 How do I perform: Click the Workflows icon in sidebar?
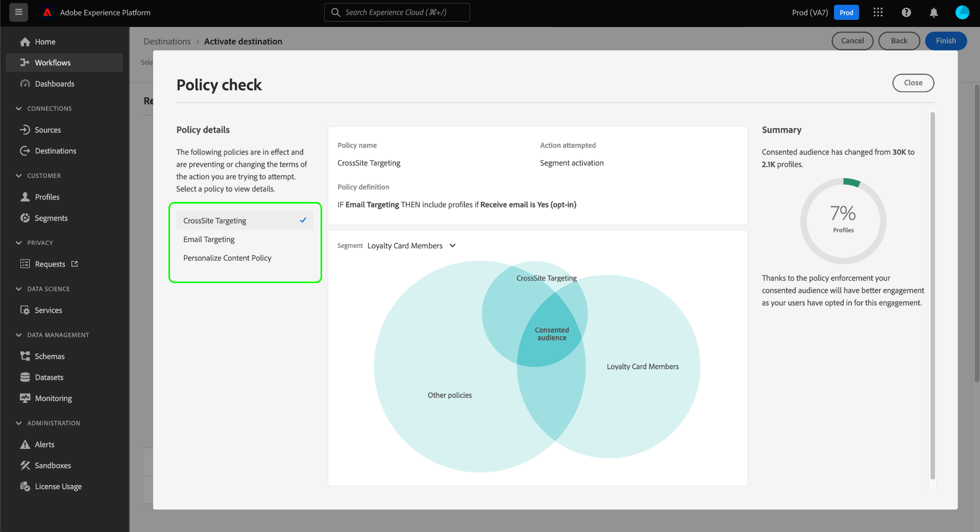click(25, 63)
